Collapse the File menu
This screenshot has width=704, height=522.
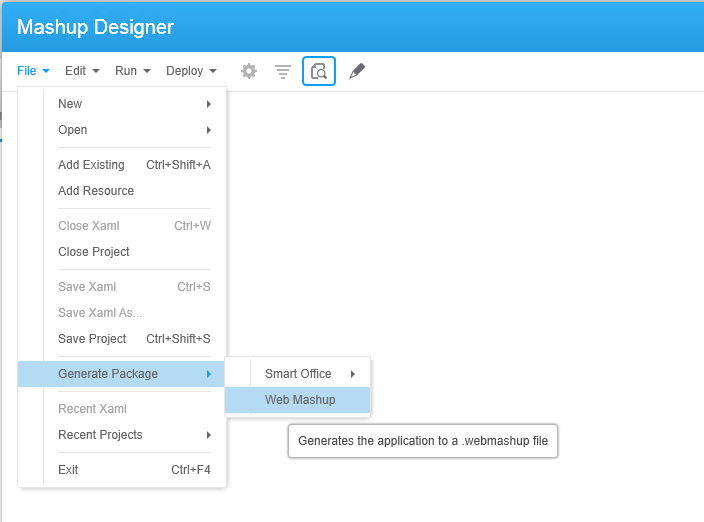pos(33,71)
